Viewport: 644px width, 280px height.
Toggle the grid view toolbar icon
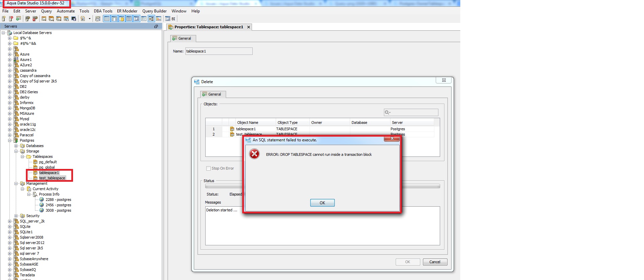[129, 19]
